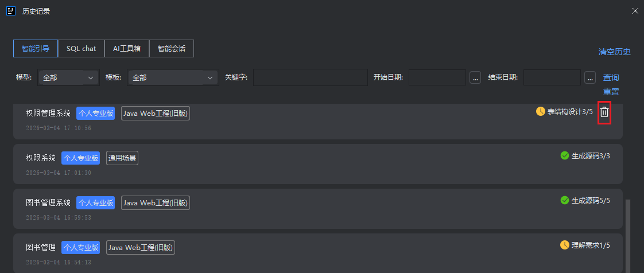Click the 重置 button

click(611, 92)
